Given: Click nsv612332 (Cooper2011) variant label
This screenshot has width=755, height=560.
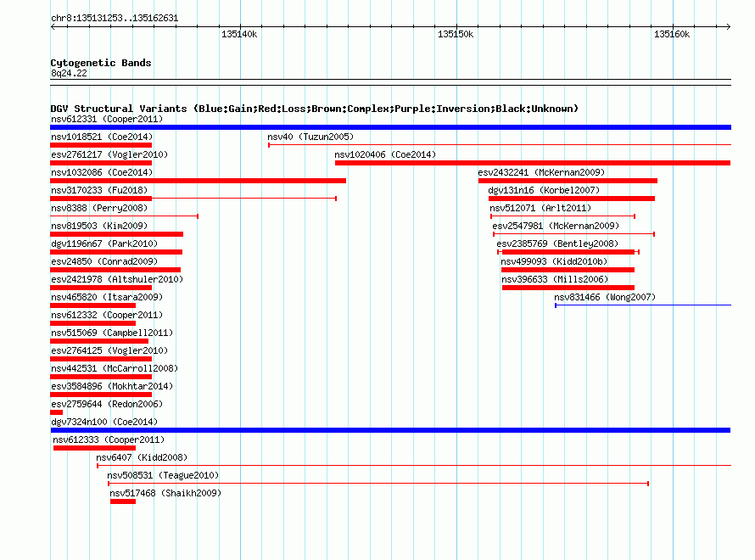Looking at the screenshot, I should coord(107,315).
